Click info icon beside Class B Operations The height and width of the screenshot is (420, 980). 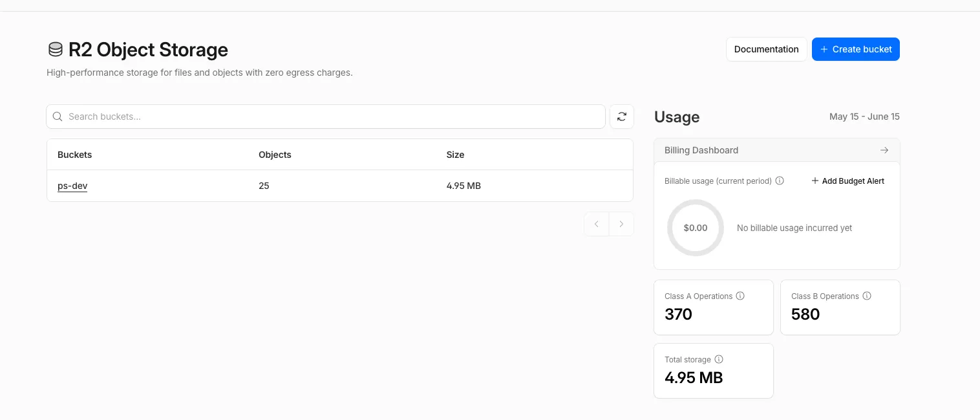pos(867,296)
